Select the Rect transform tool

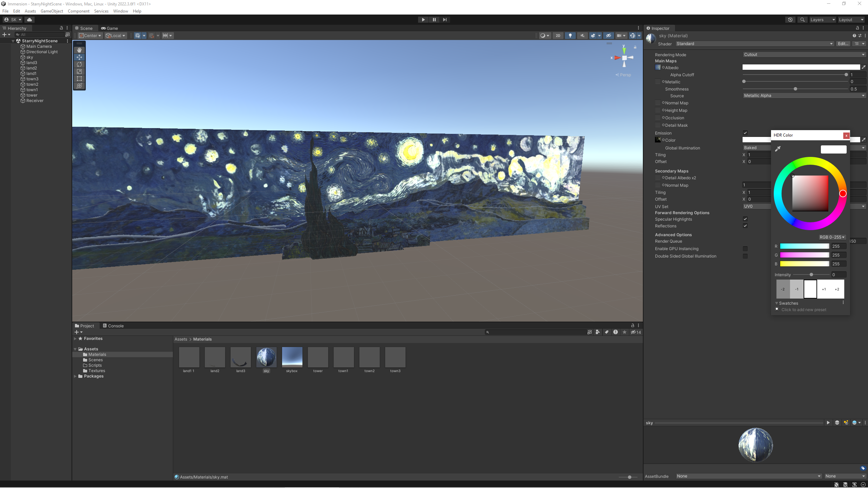tap(79, 79)
